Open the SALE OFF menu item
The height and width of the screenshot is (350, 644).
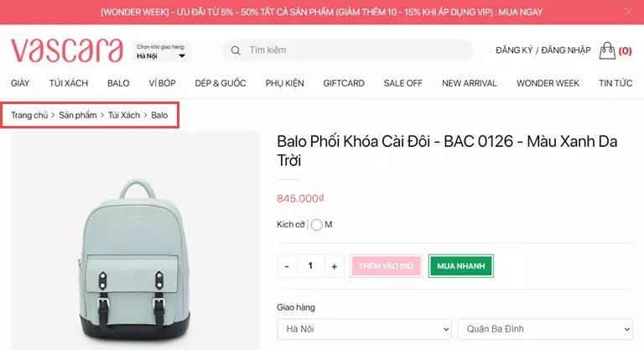click(x=402, y=83)
